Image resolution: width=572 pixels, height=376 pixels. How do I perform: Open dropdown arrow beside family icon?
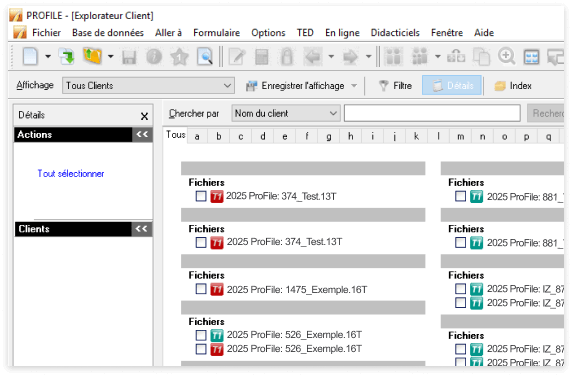click(437, 57)
